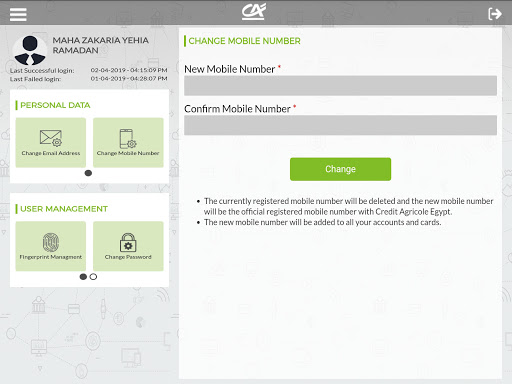Click the Personal Data section heading

[55, 105]
